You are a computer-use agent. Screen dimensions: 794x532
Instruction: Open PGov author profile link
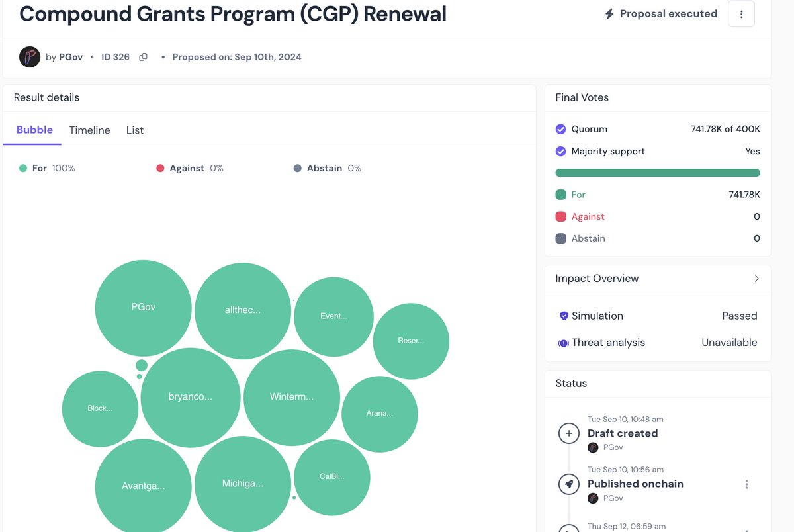click(x=71, y=57)
